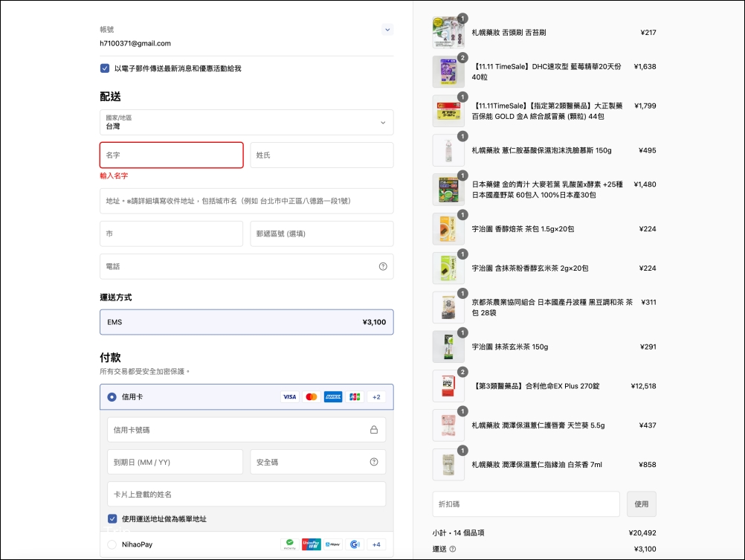745x560 pixels.
Task: Show more NihaoPay methods with +4 badge
Action: [377, 544]
